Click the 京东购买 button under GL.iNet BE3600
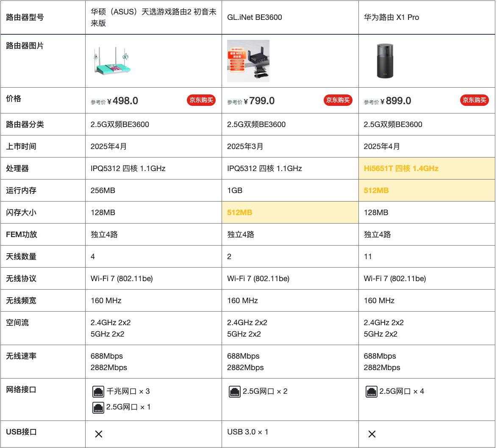 click(338, 100)
